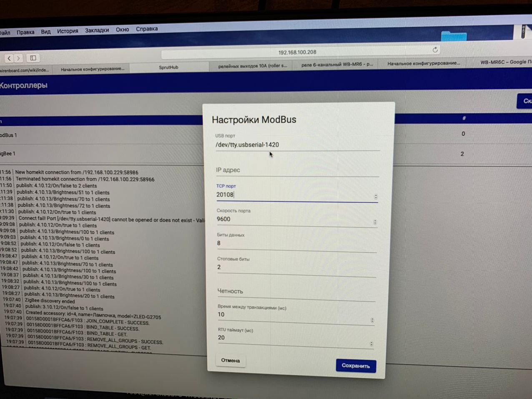Click the Биты данных field
The width and height of the screenshot is (532, 399).
[296, 243]
